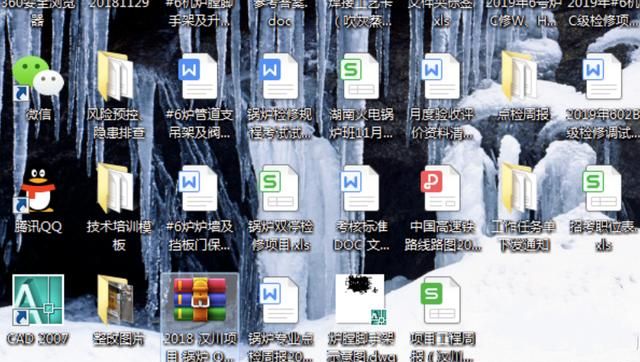Select the 工作任务单下发通知 folder
640x362 pixels.
[520, 189]
